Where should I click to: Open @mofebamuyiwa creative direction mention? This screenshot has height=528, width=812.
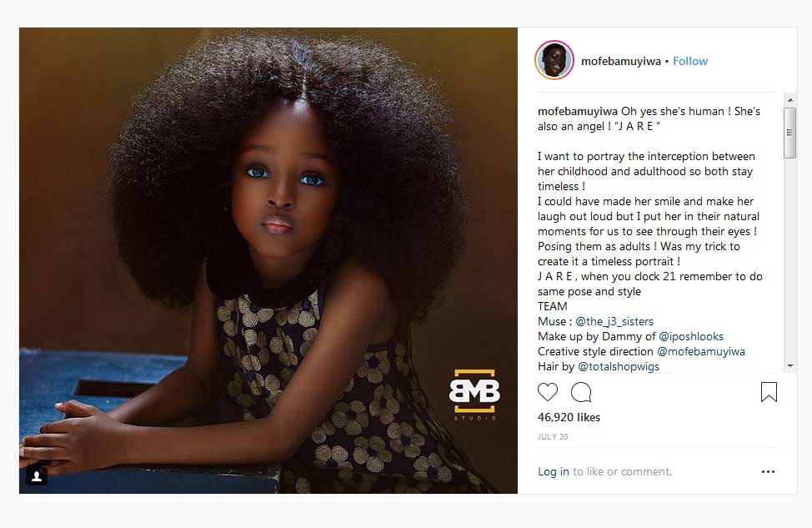click(700, 351)
